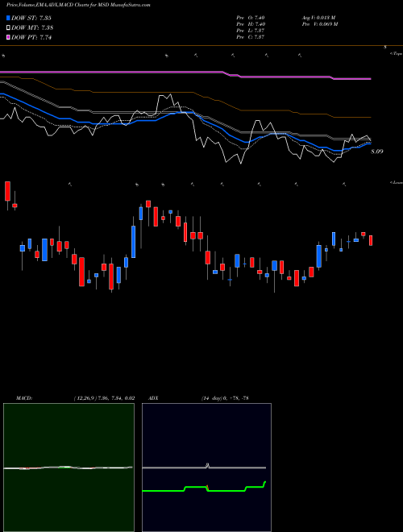Screen dimensions: 403x532
Task: Click the '<-Tops' marker label
Action: 397,54
